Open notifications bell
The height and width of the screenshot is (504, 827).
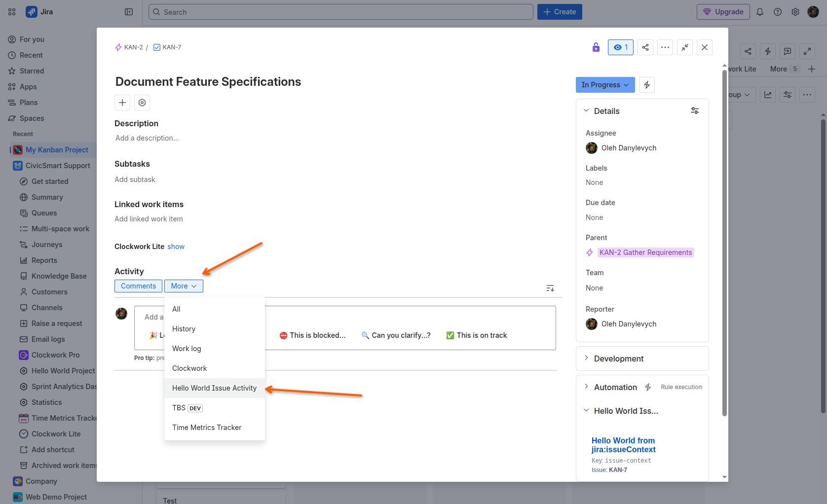tap(760, 12)
